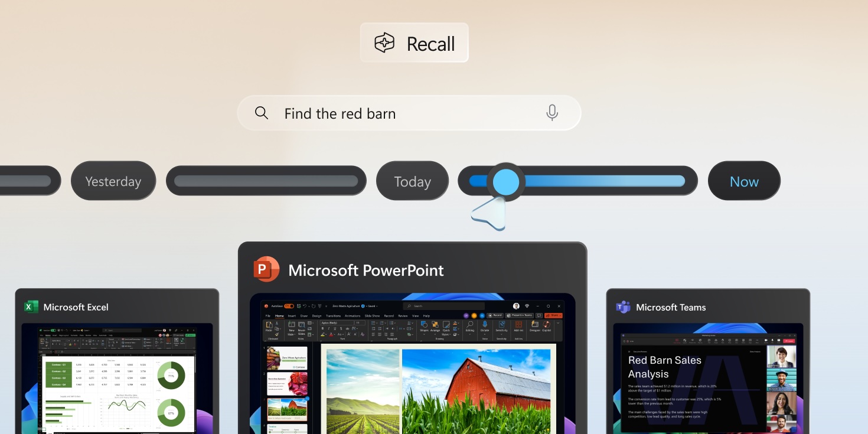The image size is (868, 434).
Task: Click the 'Find the red barn' search field
Action: coord(409,113)
